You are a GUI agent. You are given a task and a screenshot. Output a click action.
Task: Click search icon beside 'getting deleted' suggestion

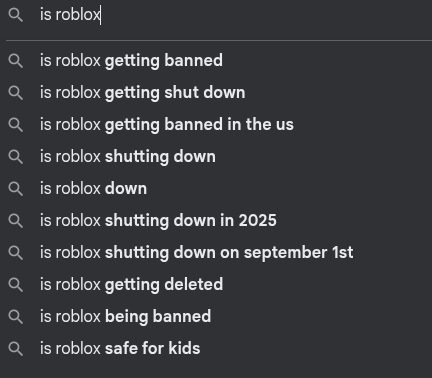pos(16,285)
